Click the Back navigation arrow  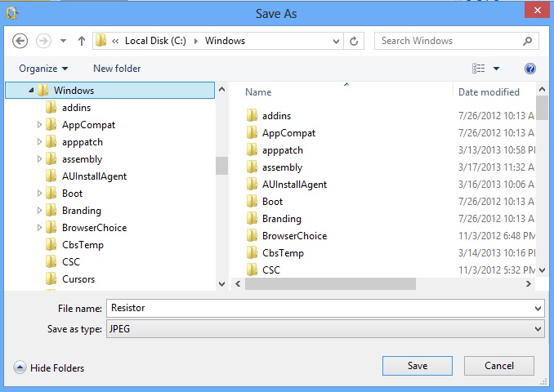20,41
